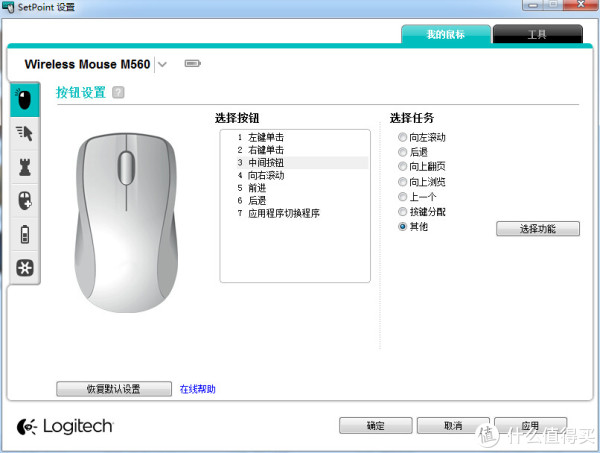Close the SetPoint window

click(581, 5)
